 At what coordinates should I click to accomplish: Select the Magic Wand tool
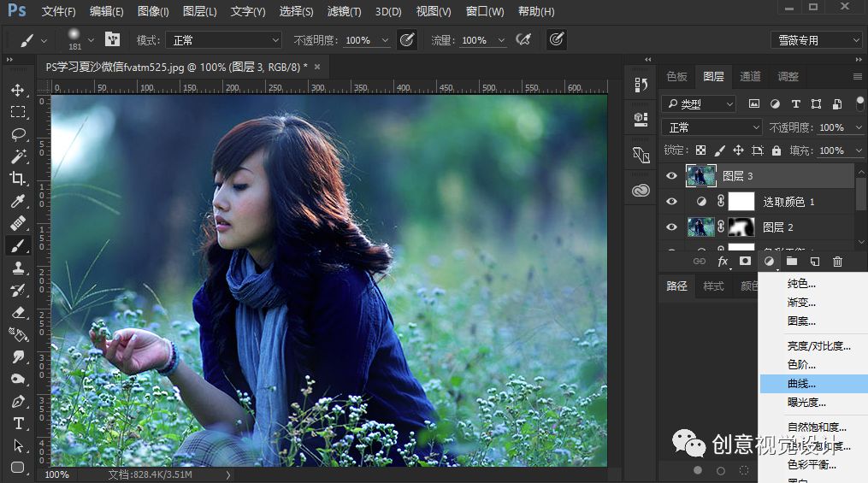[x=18, y=156]
